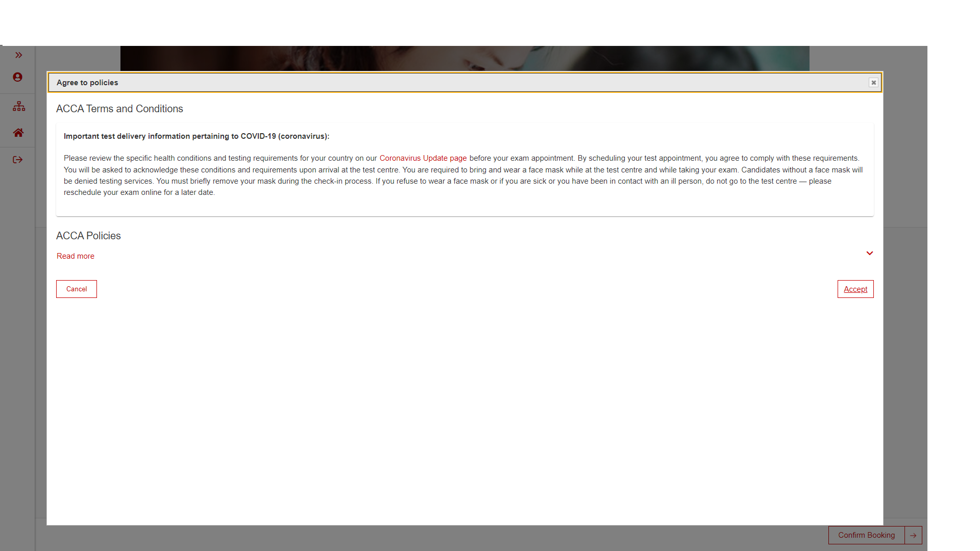980x551 pixels.
Task: Open the user profile icon in sidebar
Action: click(x=17, y=77)
